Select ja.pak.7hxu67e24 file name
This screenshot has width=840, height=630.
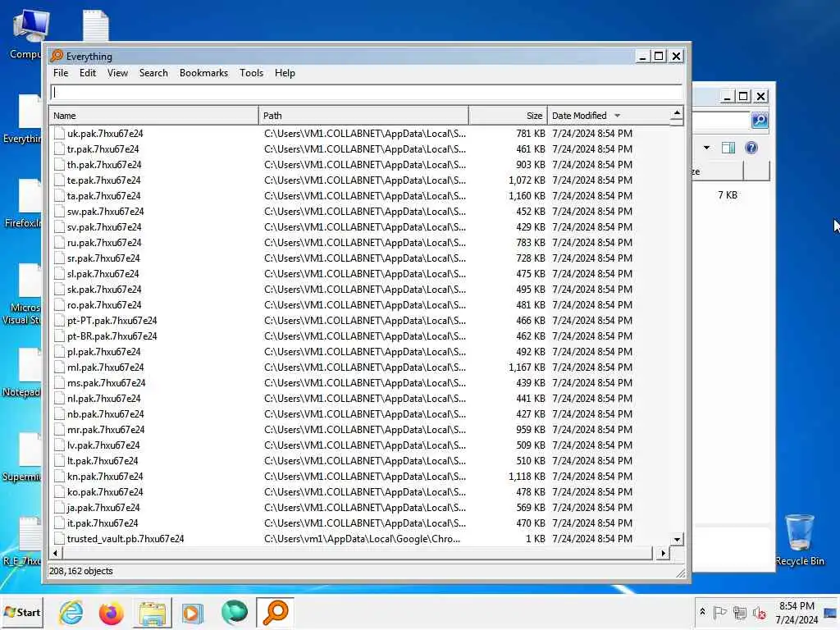[x=103, y=507]
